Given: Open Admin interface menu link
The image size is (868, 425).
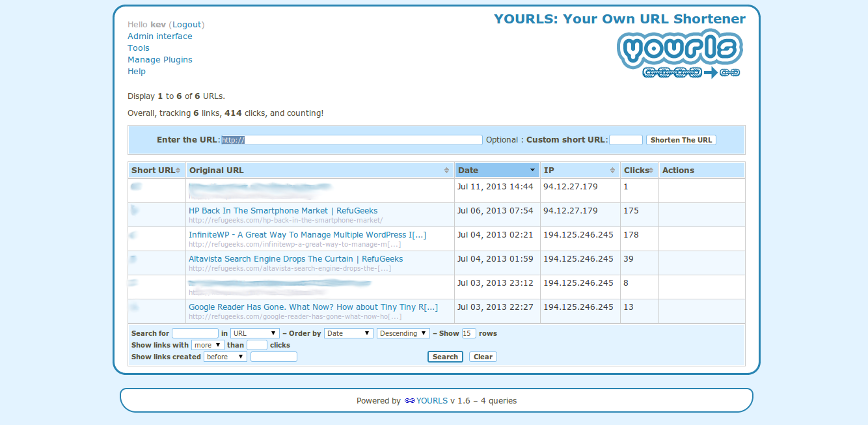Looking at the screenshot, I should 160,36.
